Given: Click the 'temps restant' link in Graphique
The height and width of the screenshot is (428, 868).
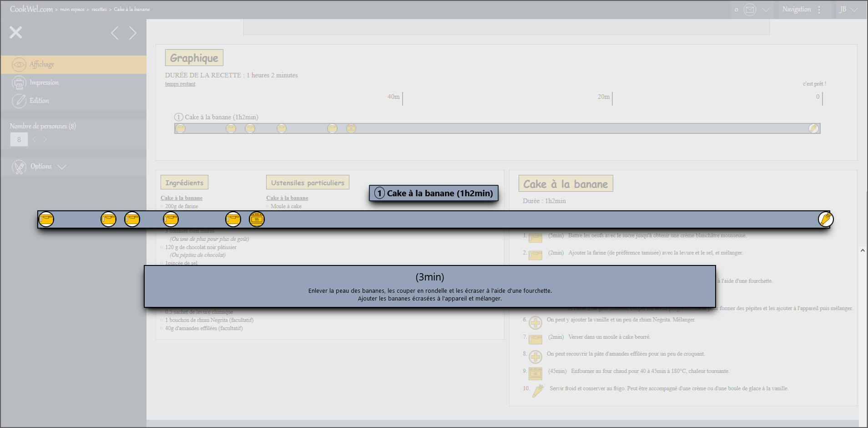Looking at the screenshot, I should tap(180, 84).
